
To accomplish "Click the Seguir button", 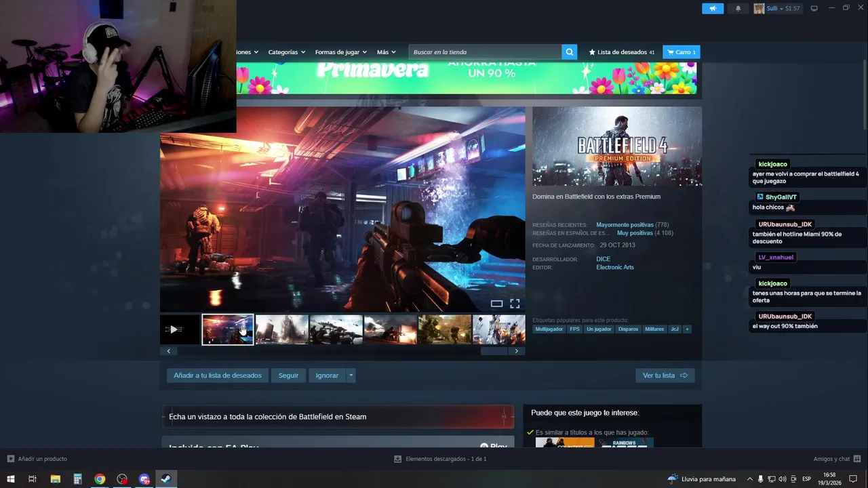I will pyautogui.click(x=288, y=375).
